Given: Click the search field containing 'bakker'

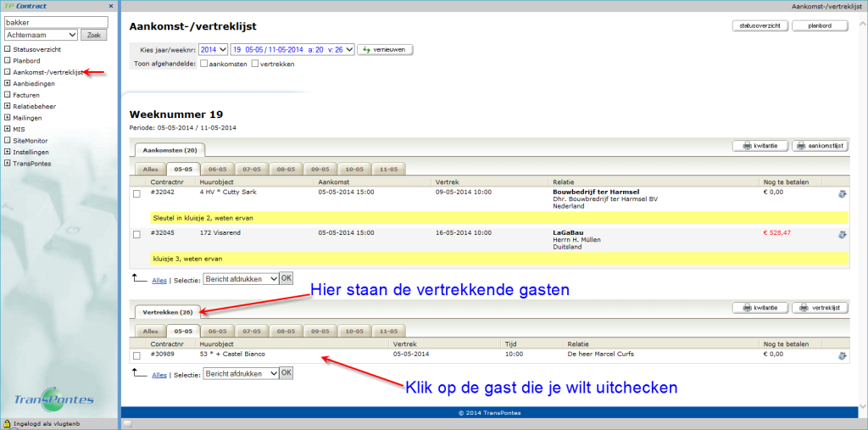Looking at the screenshot, I should coord(56,22).
